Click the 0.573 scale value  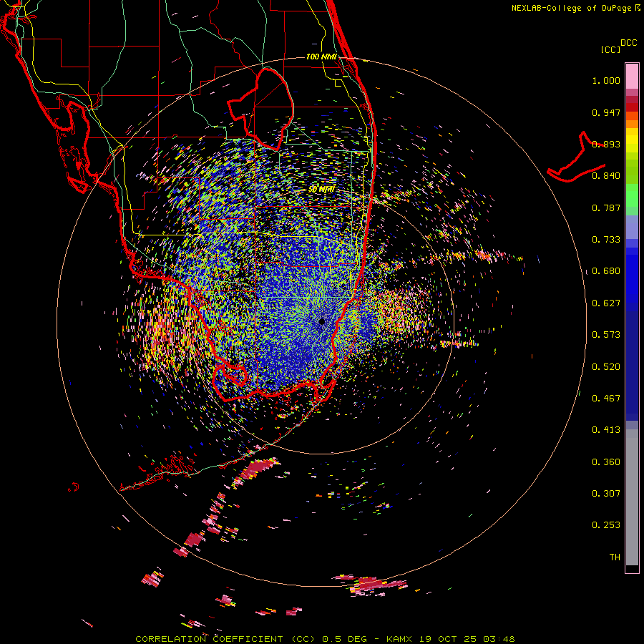coord(606,335)
